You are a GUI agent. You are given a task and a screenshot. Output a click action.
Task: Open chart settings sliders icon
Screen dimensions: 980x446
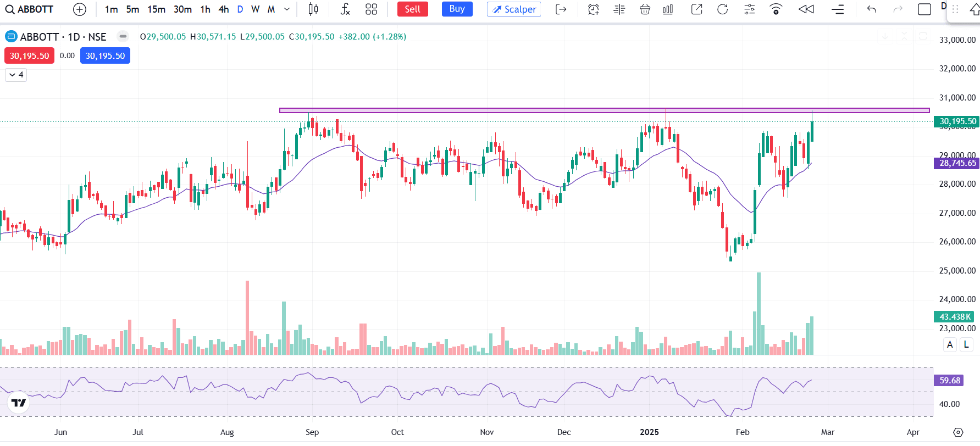[x=749, y=9]
